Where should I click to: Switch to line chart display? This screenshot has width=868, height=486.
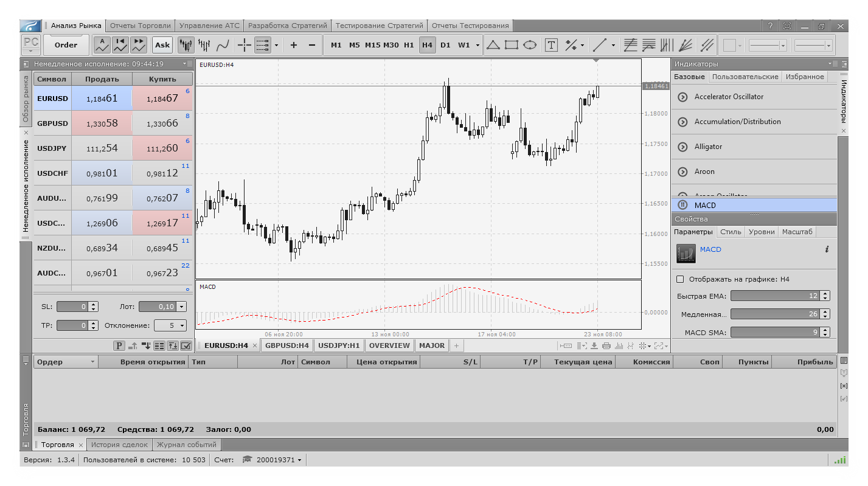click(x=223, y=44)
